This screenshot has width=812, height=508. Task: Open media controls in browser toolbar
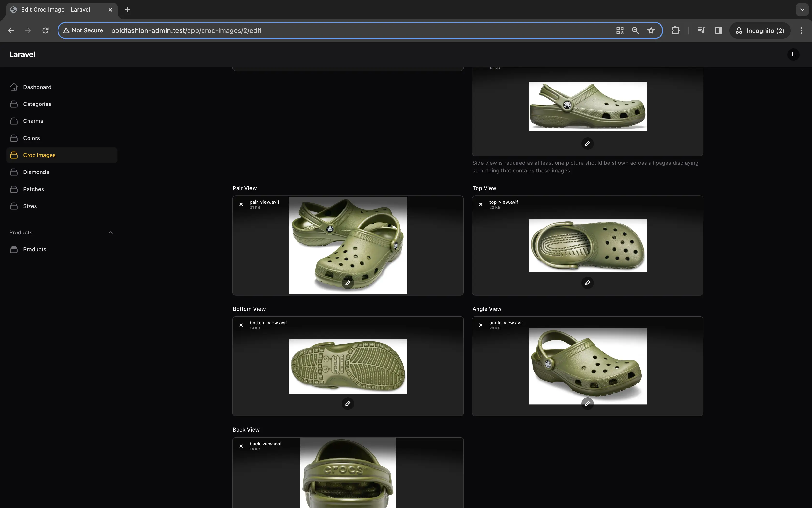coord(701,30)
